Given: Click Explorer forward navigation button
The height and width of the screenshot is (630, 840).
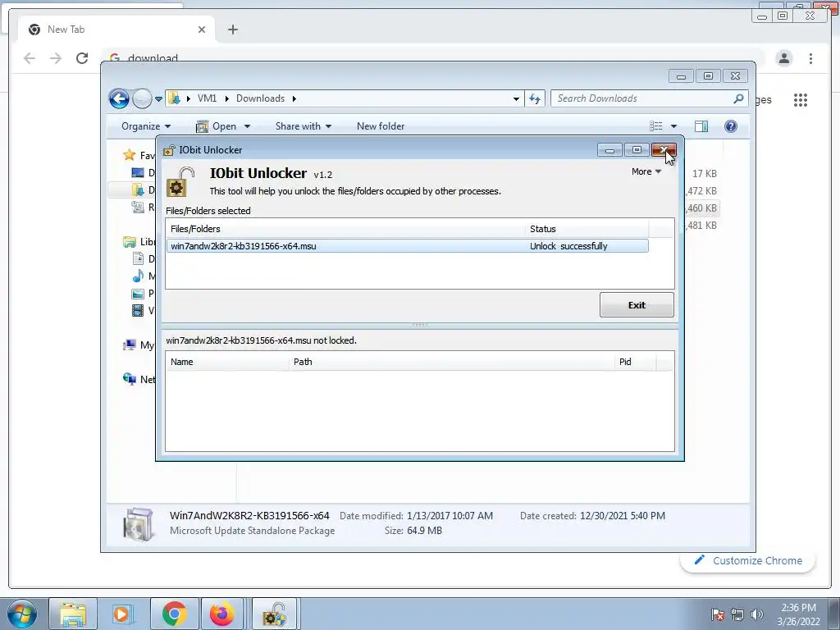Looking at the screenshot, I should tap(142, 98).
